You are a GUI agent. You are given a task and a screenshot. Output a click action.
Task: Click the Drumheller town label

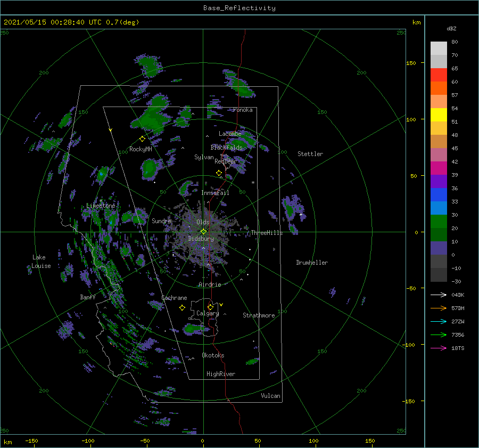pos(312,263)
